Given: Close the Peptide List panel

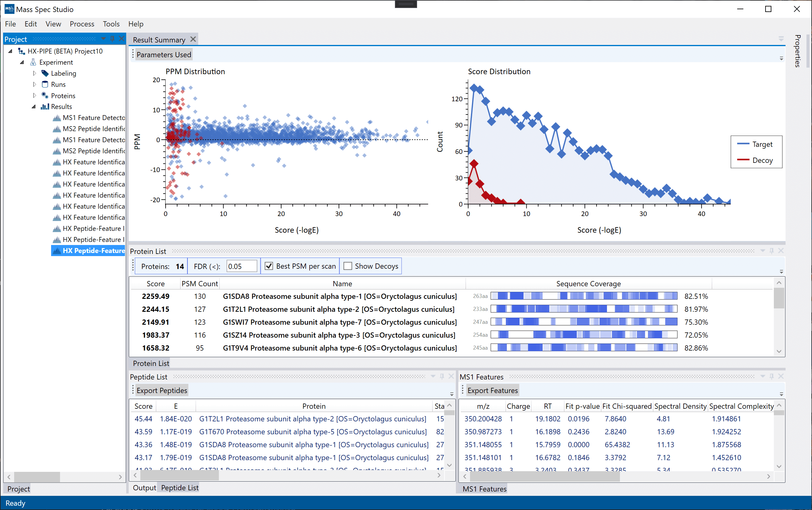Looking at the screenshot, I should tap(451, 376).
